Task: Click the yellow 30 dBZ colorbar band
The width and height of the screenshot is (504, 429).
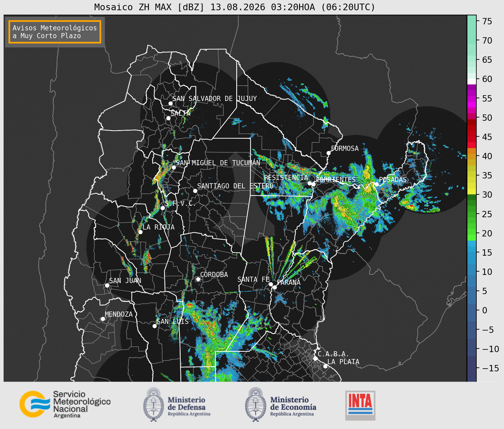Action: click(472, 191)
